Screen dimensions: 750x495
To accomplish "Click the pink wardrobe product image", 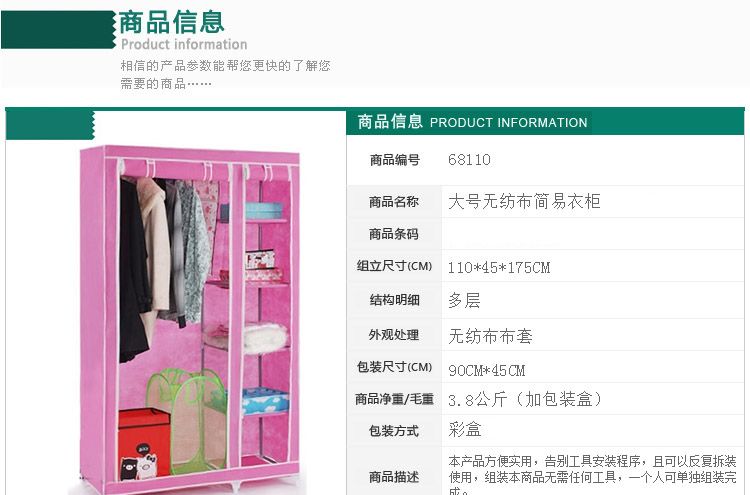I will coord(190,319).
